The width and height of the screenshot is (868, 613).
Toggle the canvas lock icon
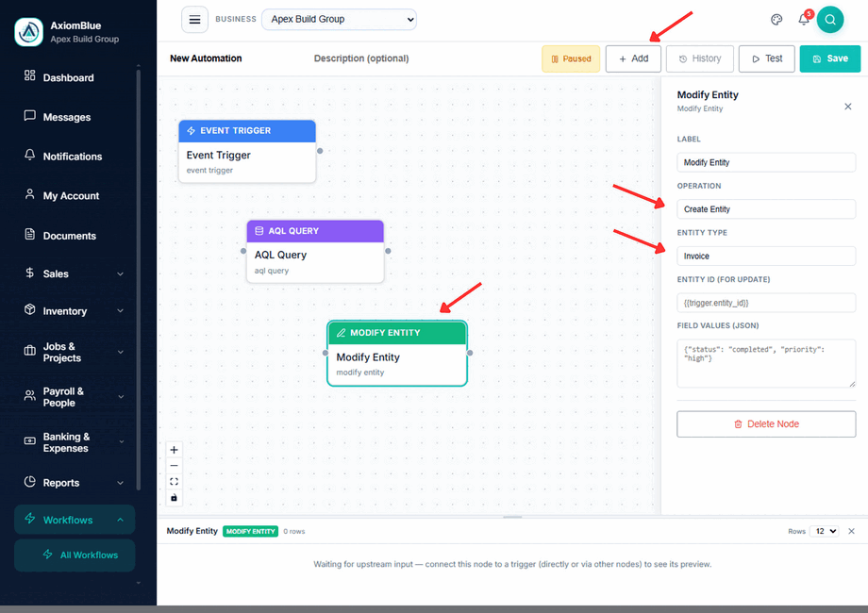pos(174,498)
